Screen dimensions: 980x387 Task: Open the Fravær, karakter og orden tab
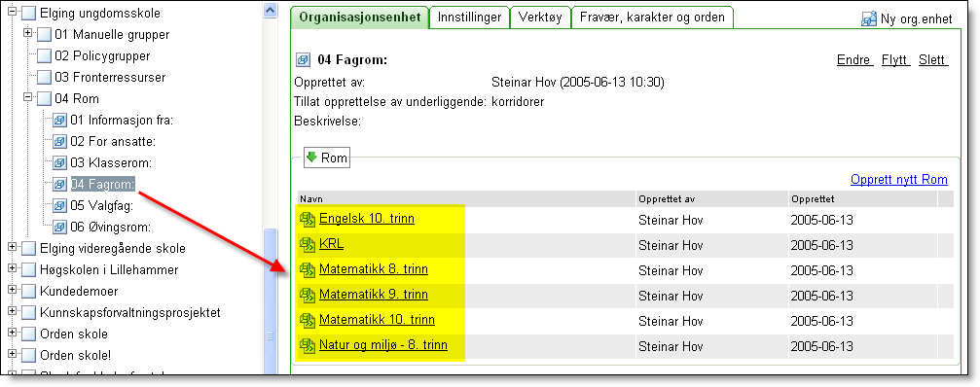click(652, 18)
